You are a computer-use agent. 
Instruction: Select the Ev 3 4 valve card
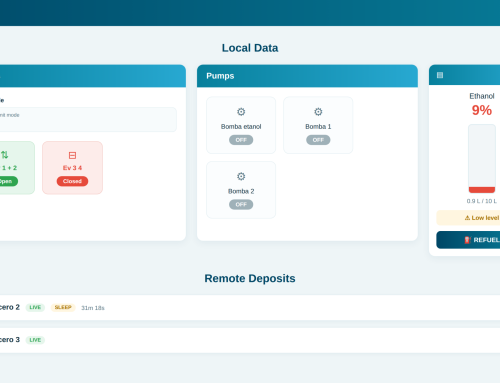pos(72,168)
